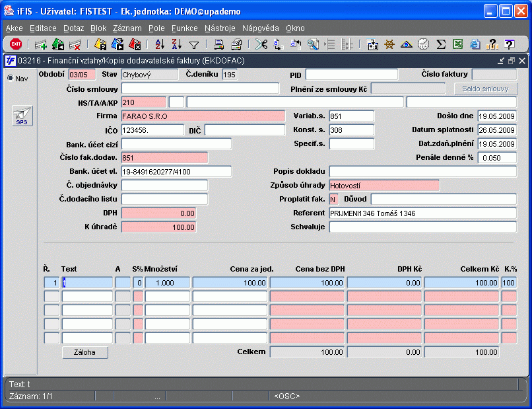This screenshot has width=532, height=409.
Task: Open the Funkce menu
Action: 185,28
